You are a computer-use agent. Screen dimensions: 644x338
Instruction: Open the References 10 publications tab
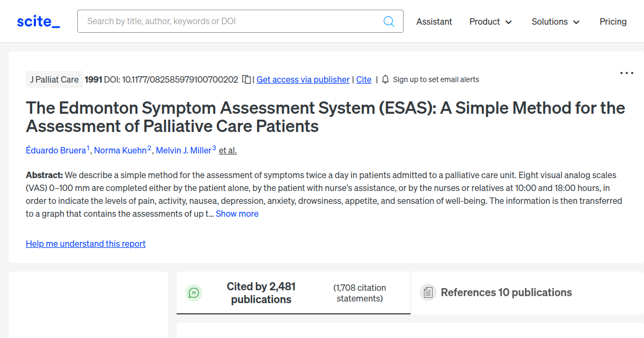click(x=506, y=292)
